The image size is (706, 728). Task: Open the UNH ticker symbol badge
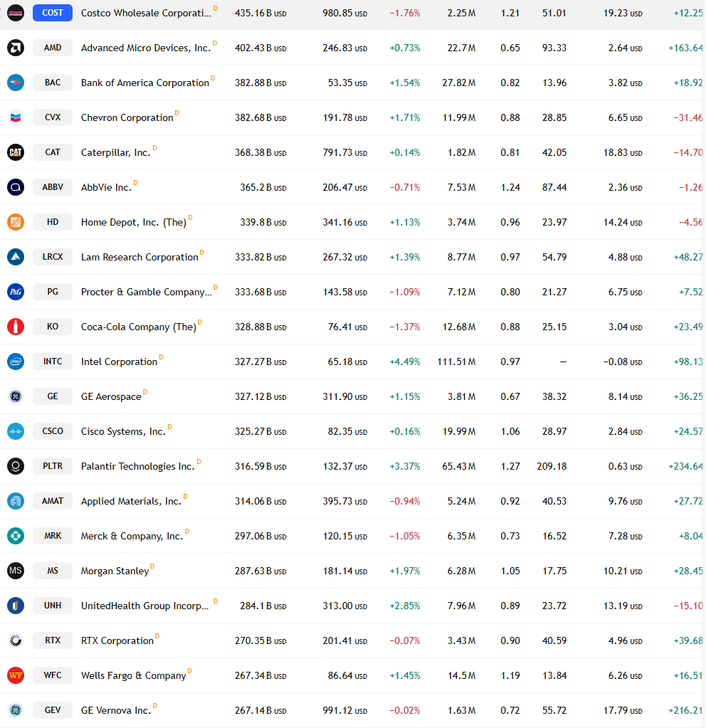pyautogui.click(x=53, y=606)
